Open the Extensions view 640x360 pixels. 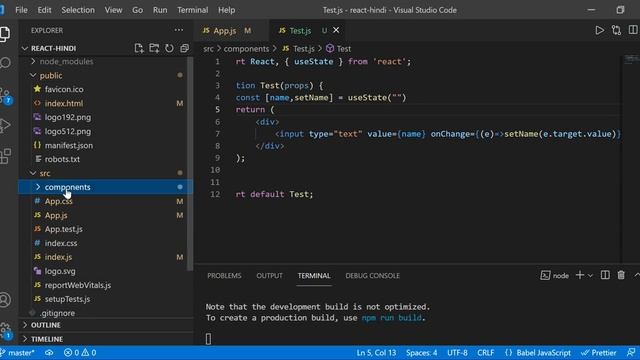[x=5, y=156]
